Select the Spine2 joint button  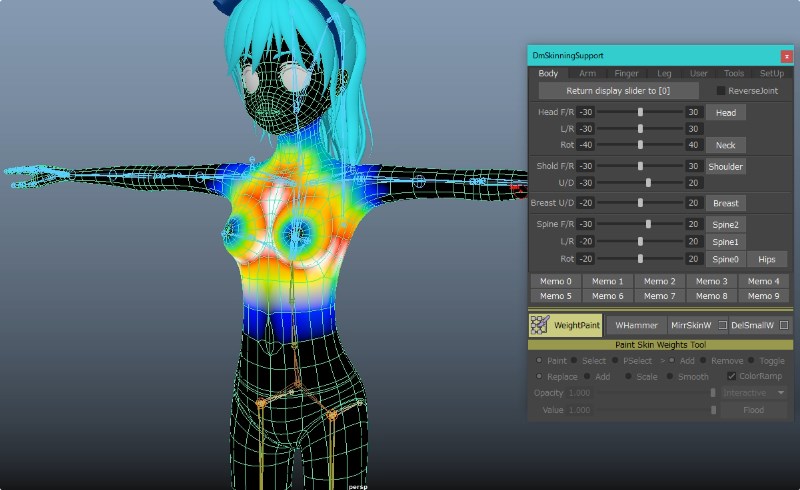[726, 225]
